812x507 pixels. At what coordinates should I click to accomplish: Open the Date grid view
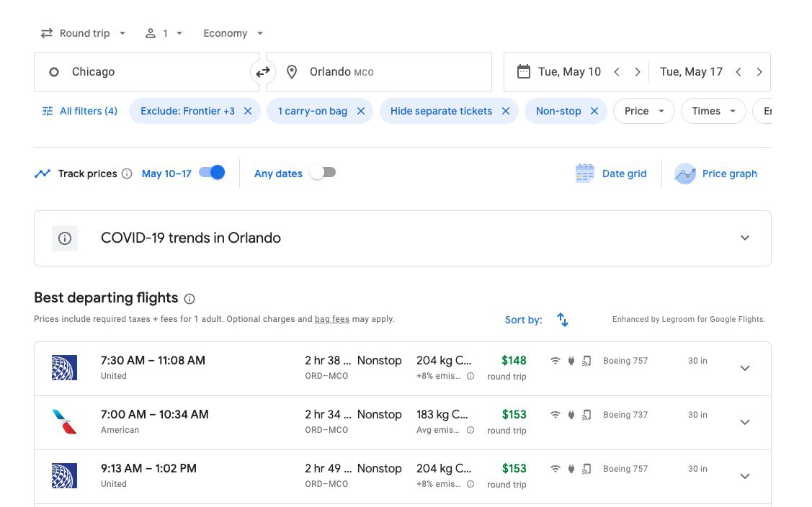pyautogui.click(x=611, y=174)
